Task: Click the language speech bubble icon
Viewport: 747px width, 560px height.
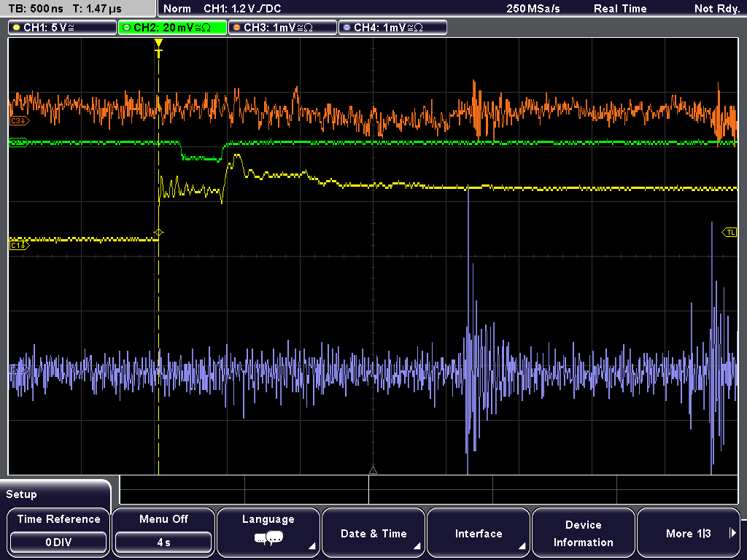Action: [268, 539]
